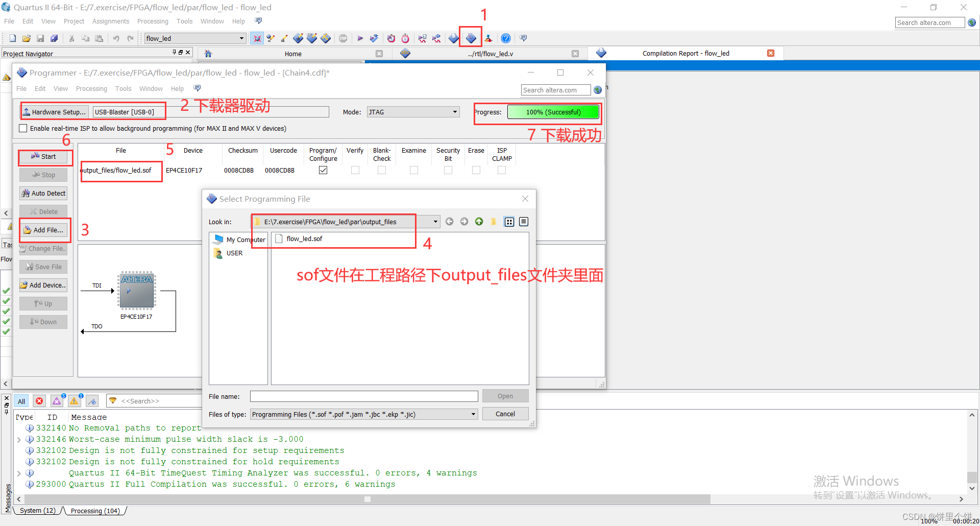The width and height of the screenshot is (980, 526).
Task: Click the blue Help question mark icon
Action: (x=506, y=38)
